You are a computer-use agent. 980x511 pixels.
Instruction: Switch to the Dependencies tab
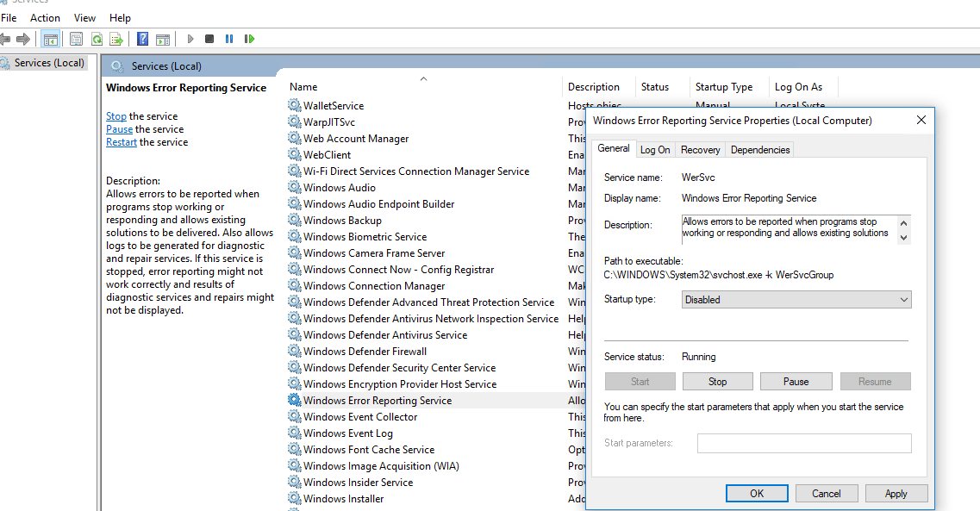tap(760, 150)
